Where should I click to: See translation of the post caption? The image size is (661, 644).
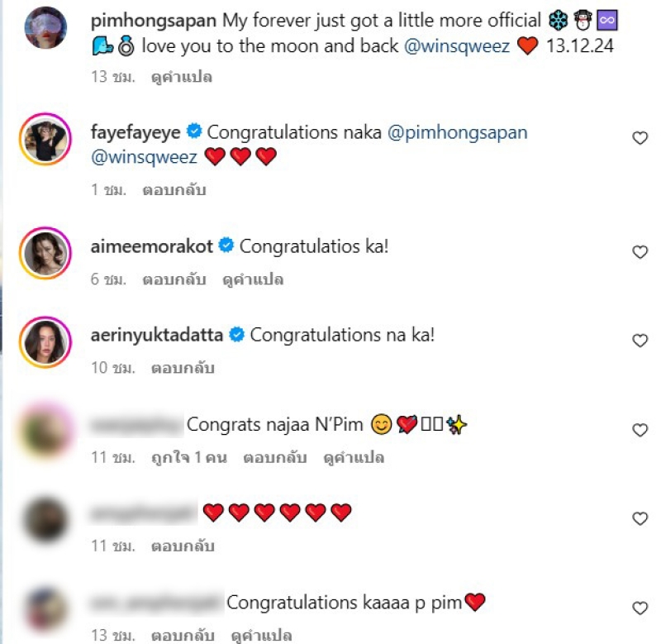[x=181, y=77]
